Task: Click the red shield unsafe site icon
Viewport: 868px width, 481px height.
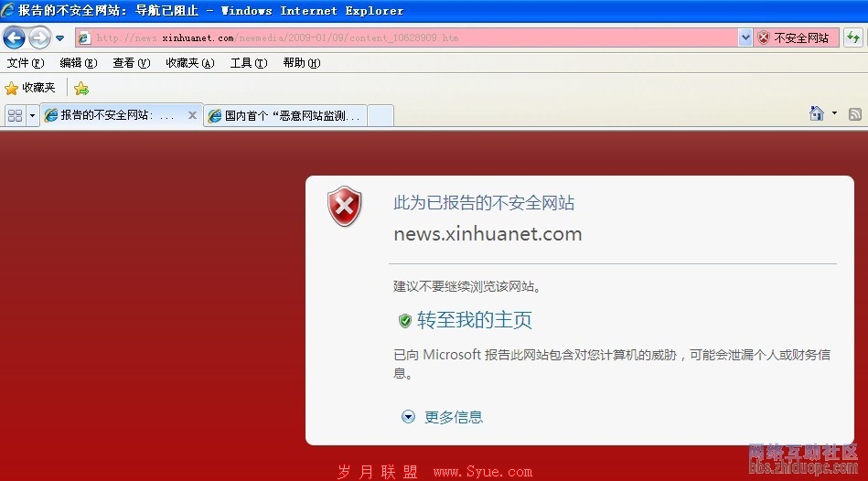Action: pyautogui.click(x=764, y=37)
